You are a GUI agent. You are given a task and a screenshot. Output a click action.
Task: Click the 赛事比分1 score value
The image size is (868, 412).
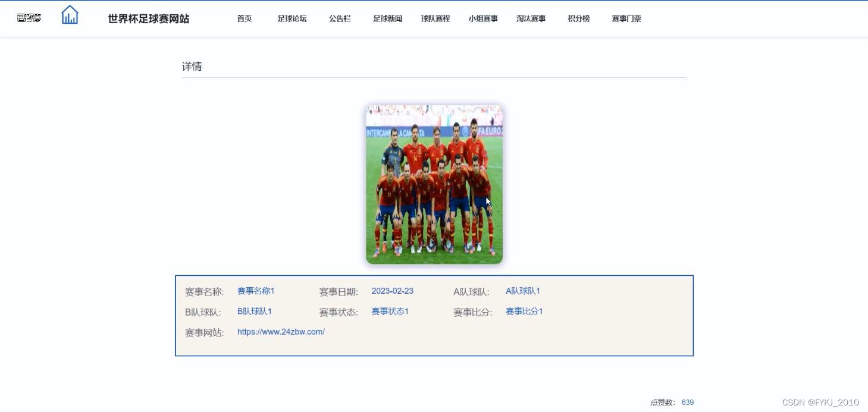click(x=524, y=311)
